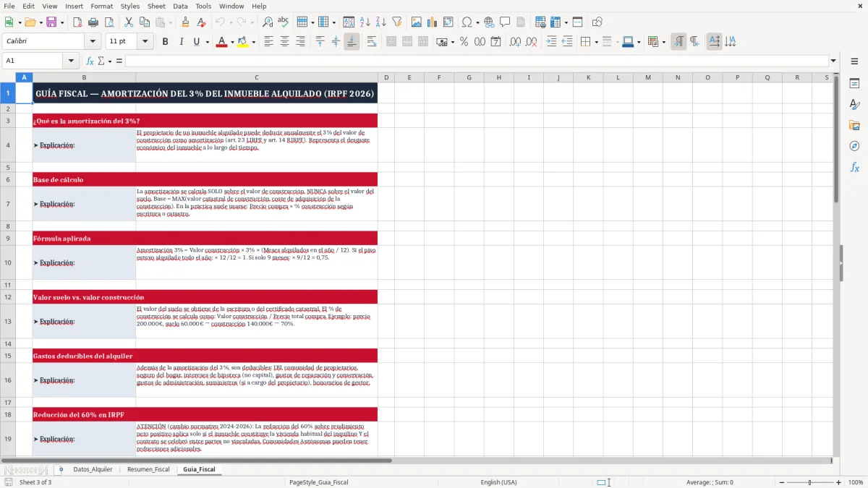Open the font size dropdown
Screen dimensions: 868x488
(145, 42)
